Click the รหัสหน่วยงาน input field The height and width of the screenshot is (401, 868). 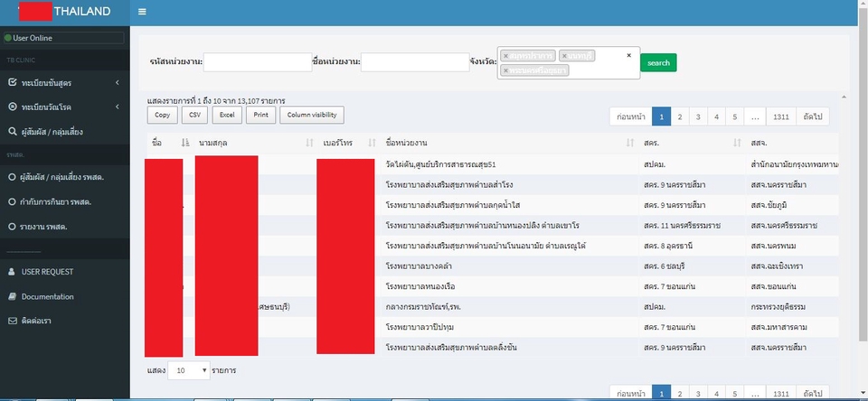coord(257,62)
